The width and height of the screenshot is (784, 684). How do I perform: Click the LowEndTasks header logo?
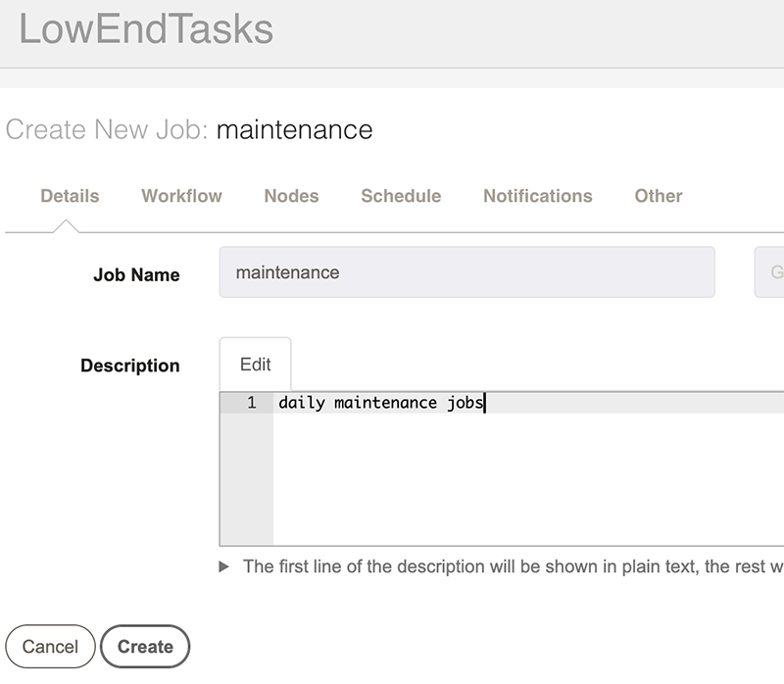coord(146,29)
